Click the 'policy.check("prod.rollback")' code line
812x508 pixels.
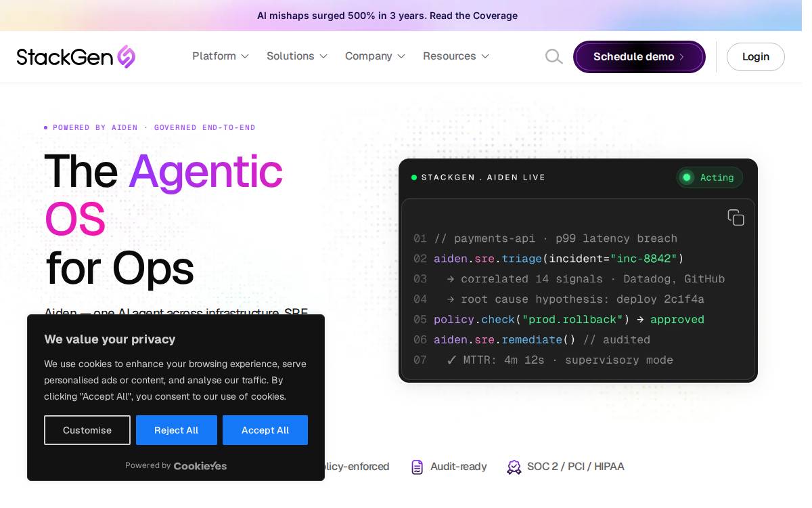tap(569, 320)
